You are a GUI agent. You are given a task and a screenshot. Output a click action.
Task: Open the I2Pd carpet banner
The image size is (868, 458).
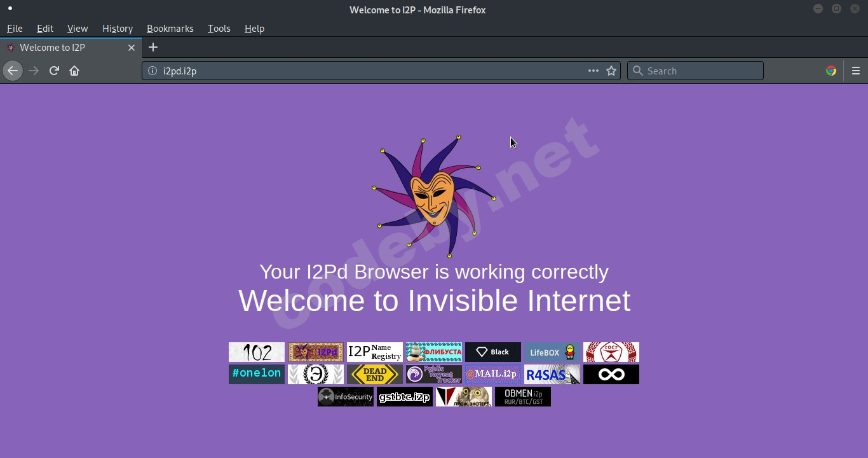pos(316,352)
